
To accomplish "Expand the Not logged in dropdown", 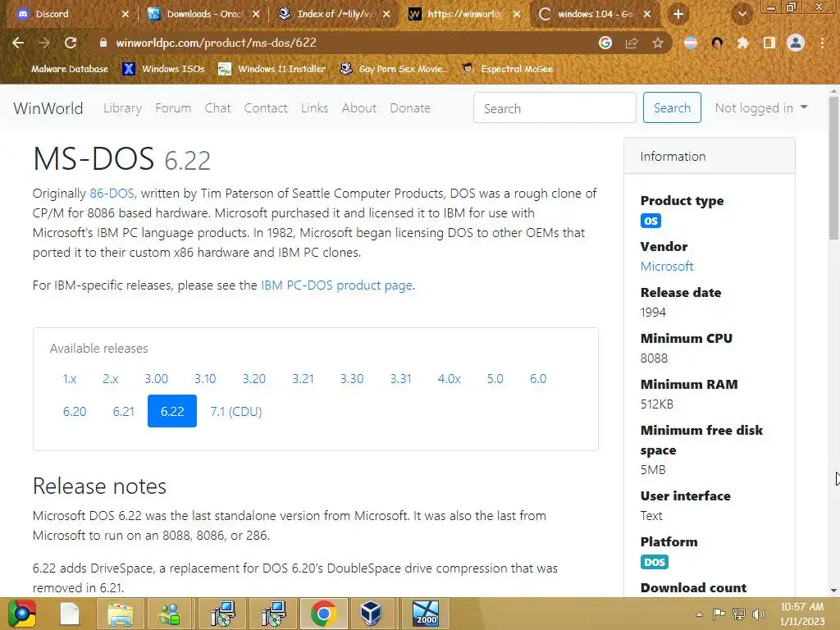I will tap(760, 108).
